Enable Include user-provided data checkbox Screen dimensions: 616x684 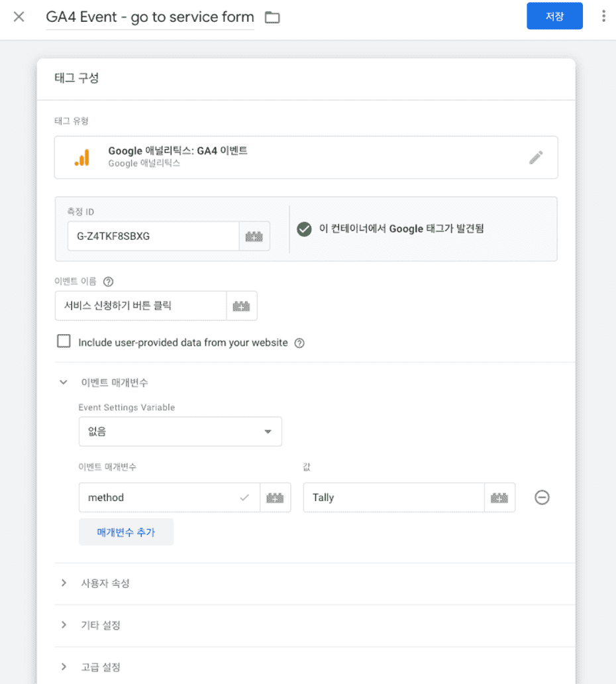click(64, 342)
